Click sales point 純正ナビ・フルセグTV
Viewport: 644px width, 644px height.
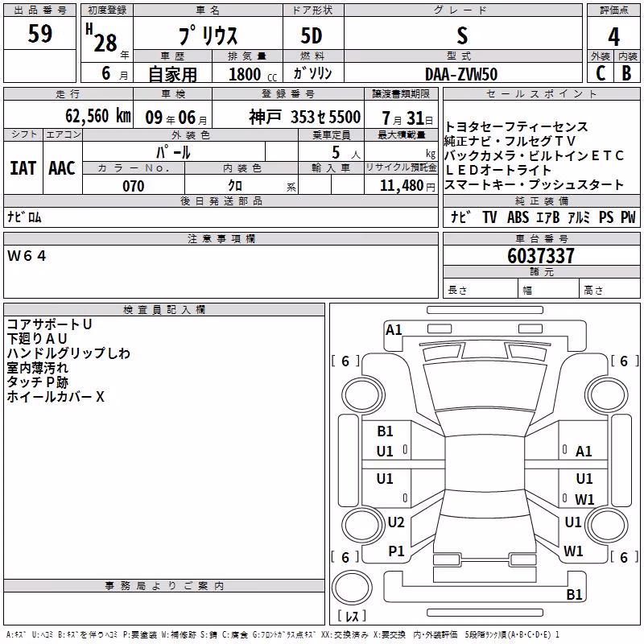tap(510, 141)
